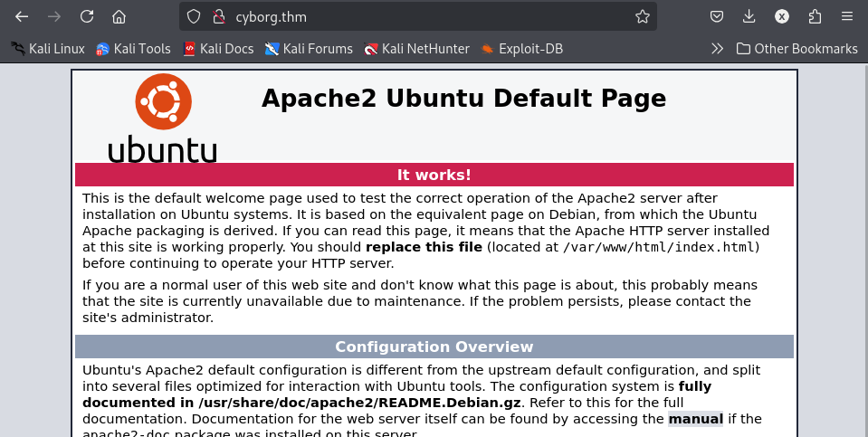Click the cyborg.thm address bar
Screen dimensions: 868x437
click(x=418, y=16)
